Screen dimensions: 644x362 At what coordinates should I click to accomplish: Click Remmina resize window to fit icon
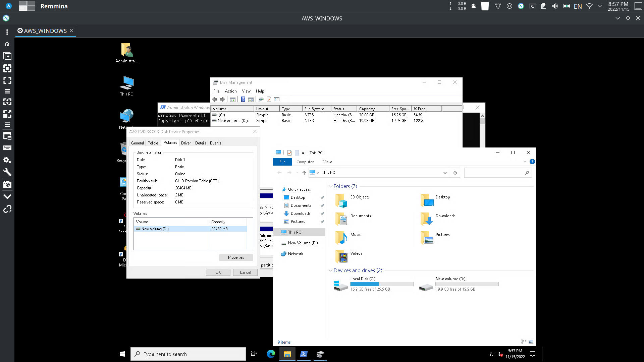pos(7,68)
